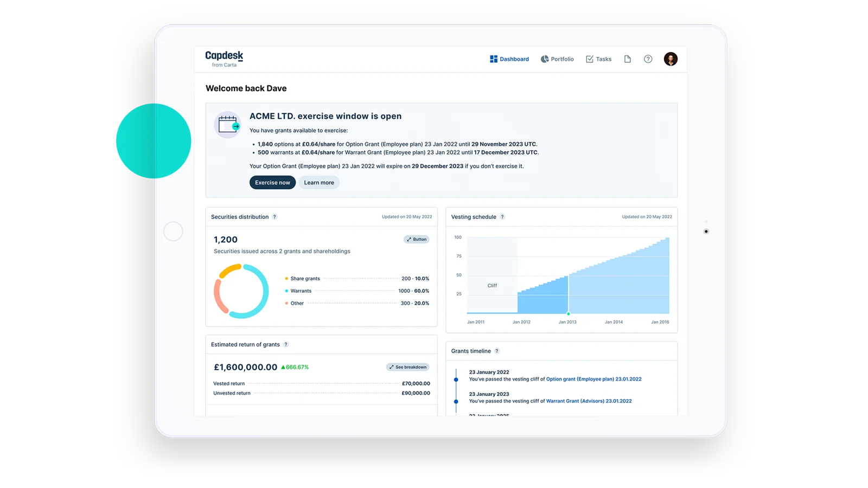Click the '1000 · 60.0%' warrants value
The width and height of the screenshot is (868, 488).
(414, 291)
